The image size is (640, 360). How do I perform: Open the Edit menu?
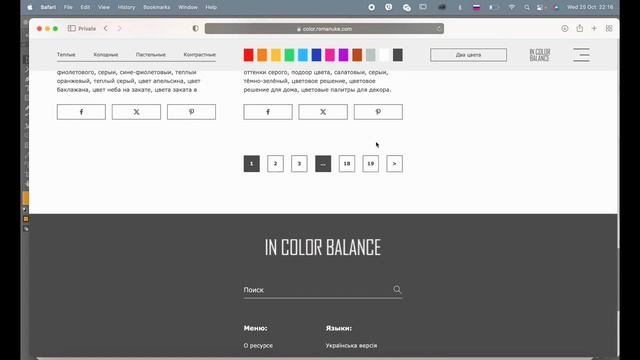click(85, 7)
